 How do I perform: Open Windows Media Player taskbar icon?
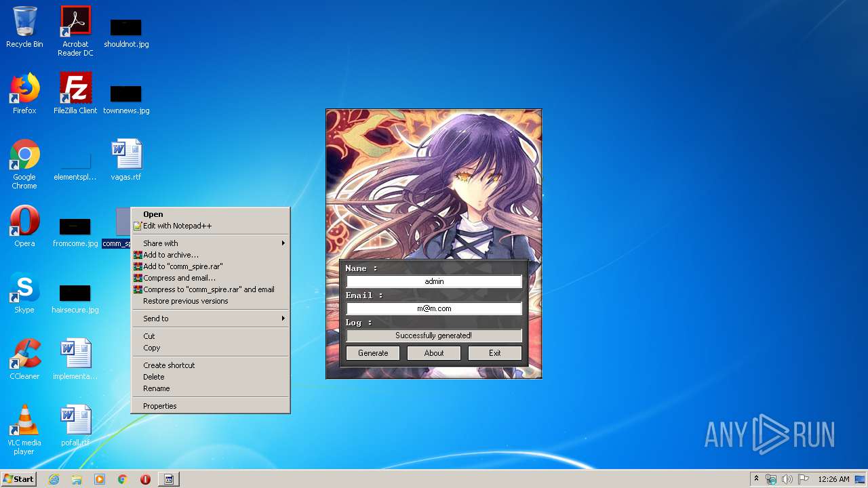(x=100, y=479)
